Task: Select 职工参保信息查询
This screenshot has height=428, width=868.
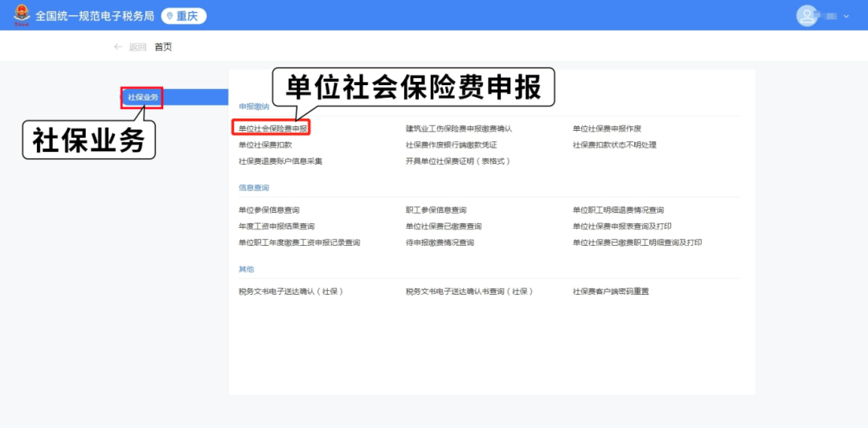Action: (436, 210)
